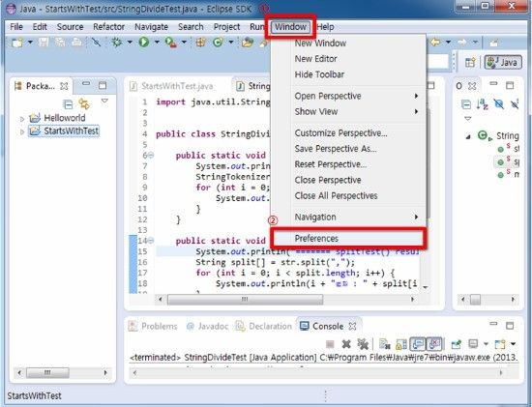Click the editor horizontal scrollbar thumb
Image resolution: width=532 pixels, height=407 pixels.
[245, 300]
